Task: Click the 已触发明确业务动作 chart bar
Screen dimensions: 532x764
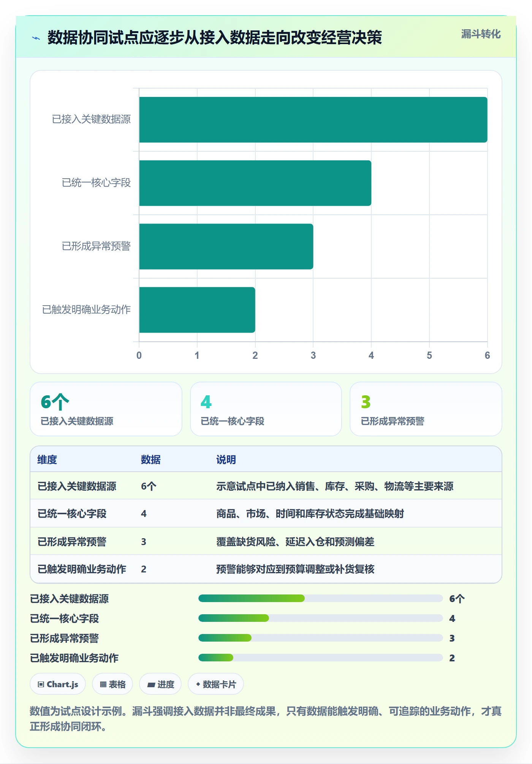Action: click(197, 310)
